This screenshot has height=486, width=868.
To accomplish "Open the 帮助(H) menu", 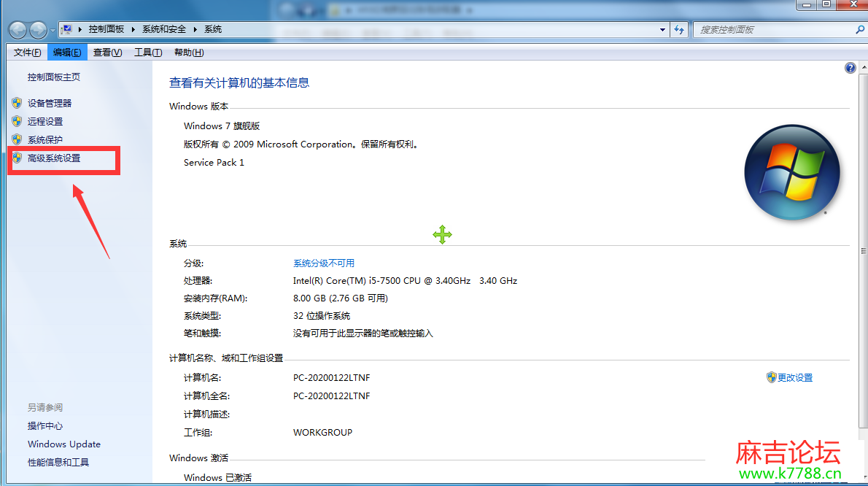I will (x=189, y=52).
